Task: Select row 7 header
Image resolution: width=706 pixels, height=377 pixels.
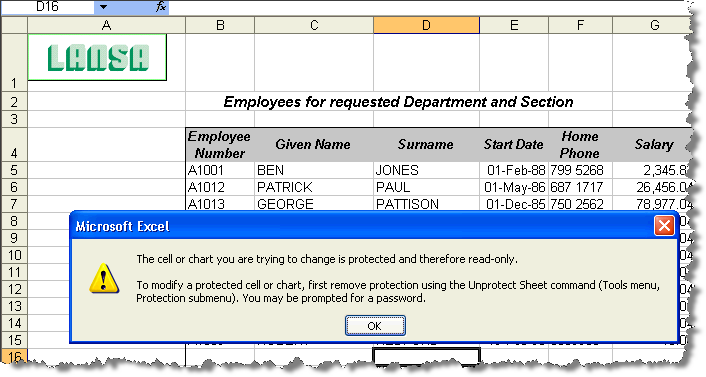Action: tap(14, 204)
